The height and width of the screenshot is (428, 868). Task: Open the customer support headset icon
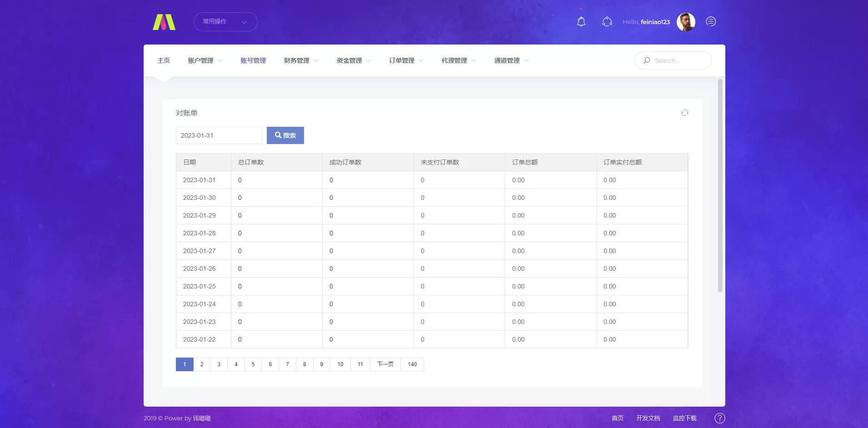(607, 22)
